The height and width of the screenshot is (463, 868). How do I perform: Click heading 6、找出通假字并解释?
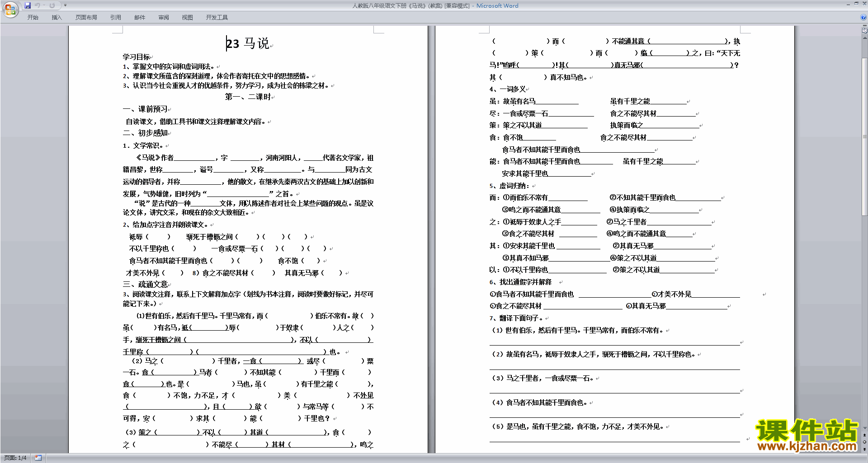tap(520, 282)
